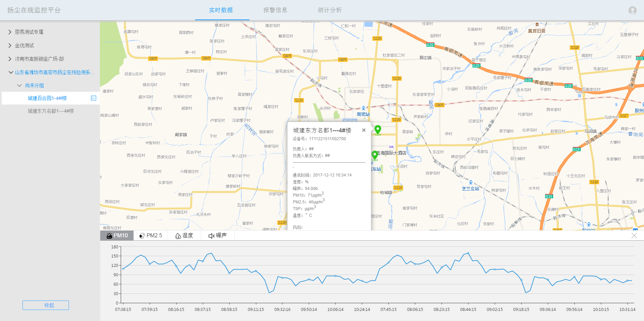
Task: Open the 报警信息 tab
Action: click(275, 10)
